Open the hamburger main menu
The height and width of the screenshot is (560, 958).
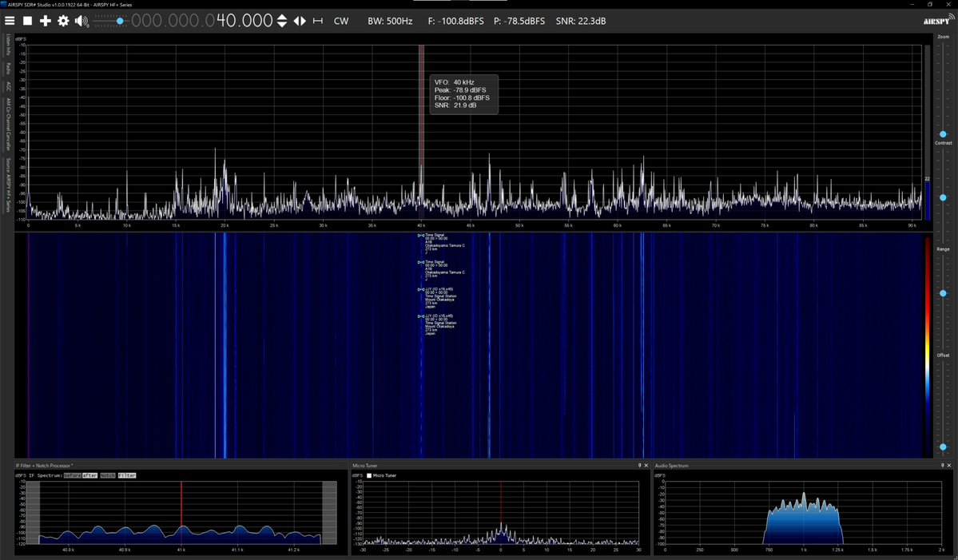click(x=10, y=21)
